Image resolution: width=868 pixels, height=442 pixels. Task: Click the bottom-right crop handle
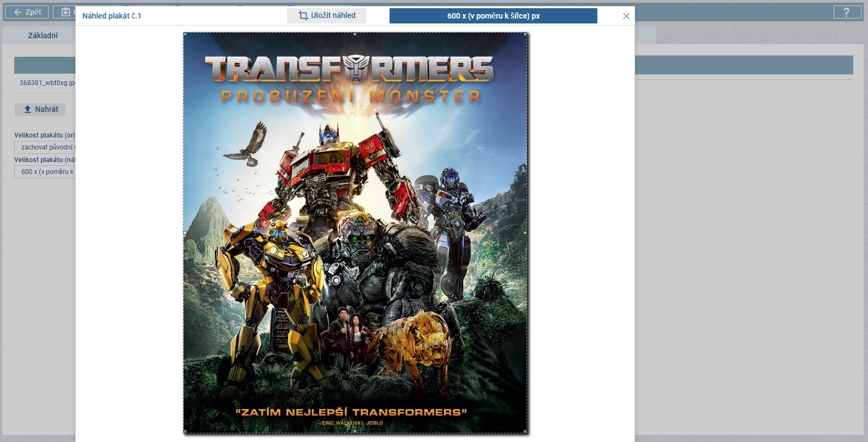click(525, 432)
